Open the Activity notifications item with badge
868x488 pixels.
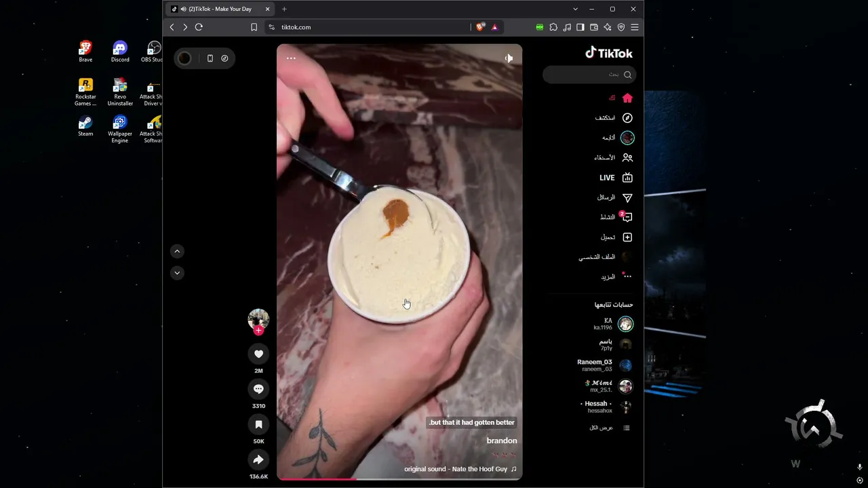tap(616, 218)
